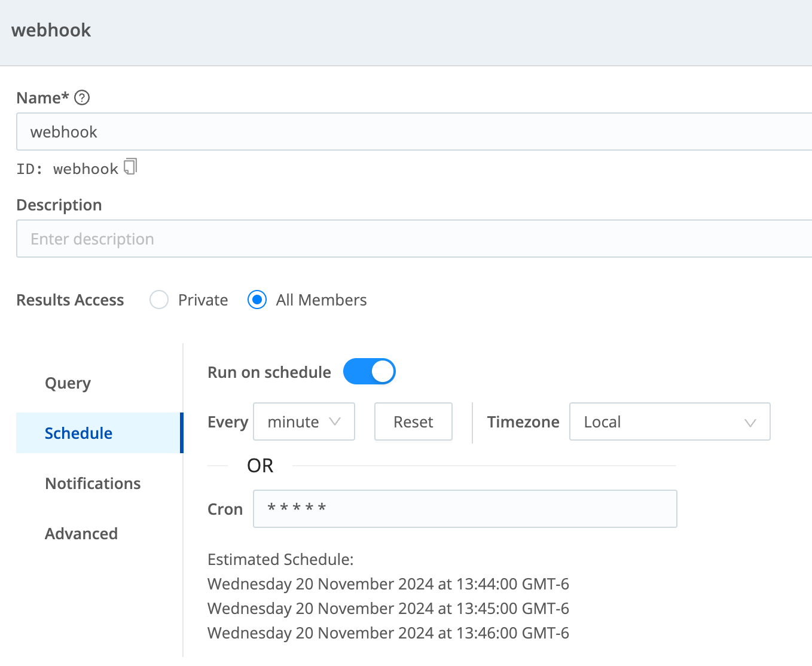Click into the Name field containing webhook
This screenshot has height=666, width=812.
tap(413, 132)
